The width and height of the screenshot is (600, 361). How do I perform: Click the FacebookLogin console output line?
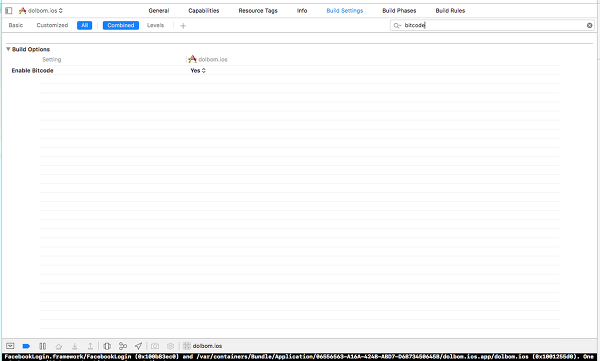click(x=299, y=357)
